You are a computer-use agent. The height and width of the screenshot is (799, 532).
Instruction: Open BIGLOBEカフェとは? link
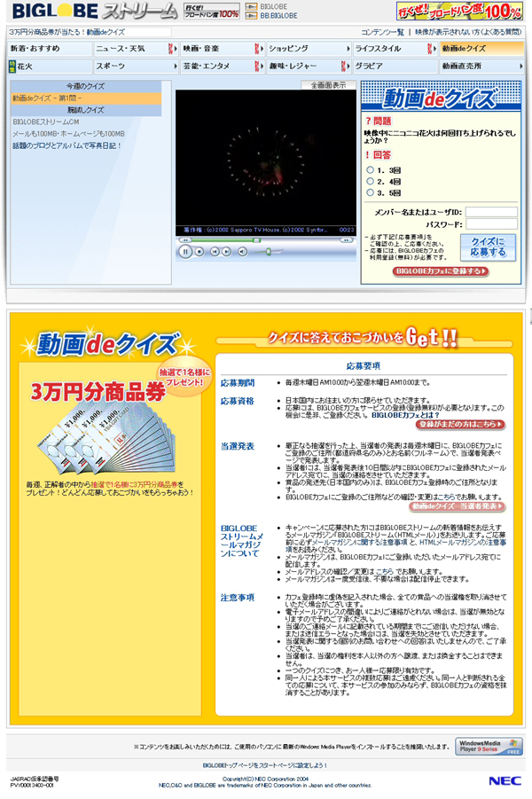point(405,415)
